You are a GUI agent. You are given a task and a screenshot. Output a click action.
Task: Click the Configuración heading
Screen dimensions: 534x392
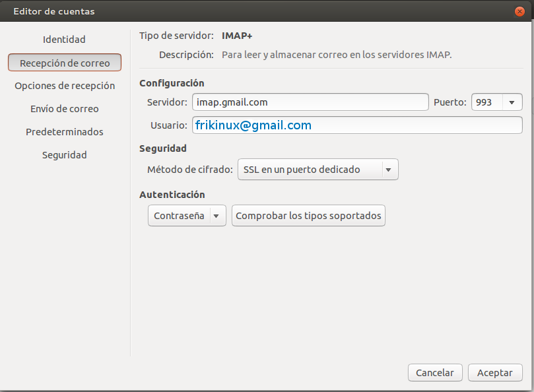click(172, 83)
